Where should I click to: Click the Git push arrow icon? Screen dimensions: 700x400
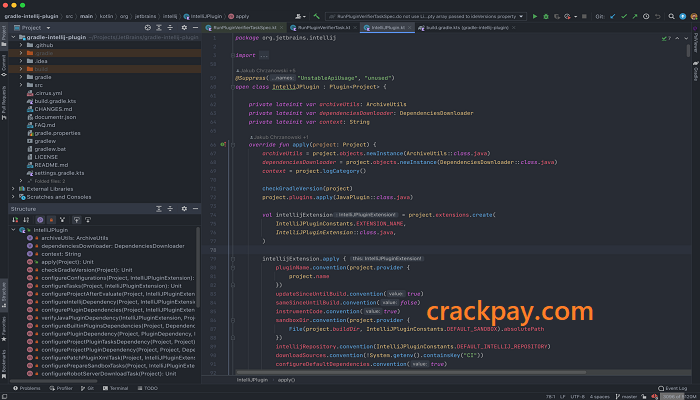point(635,17)
